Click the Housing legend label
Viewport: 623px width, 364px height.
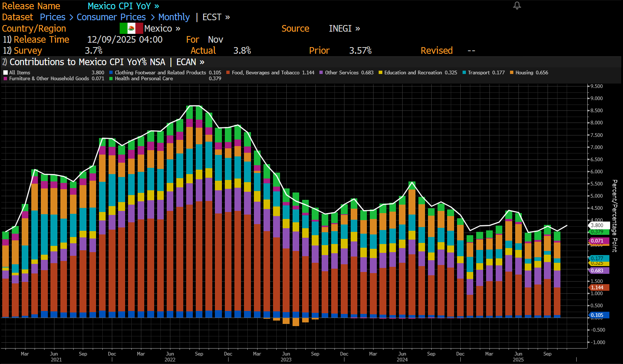pyautogui.click(x=524, y=73)
